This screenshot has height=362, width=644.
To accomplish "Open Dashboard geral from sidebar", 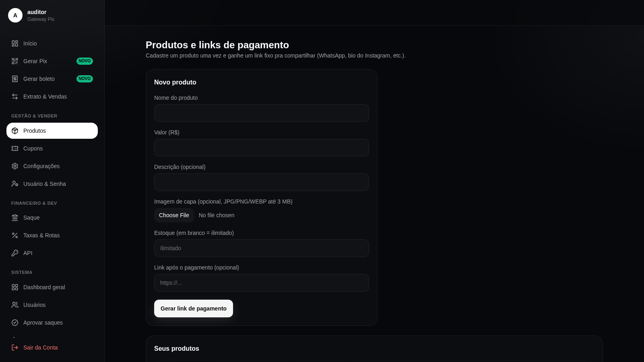I will [52, 287].
